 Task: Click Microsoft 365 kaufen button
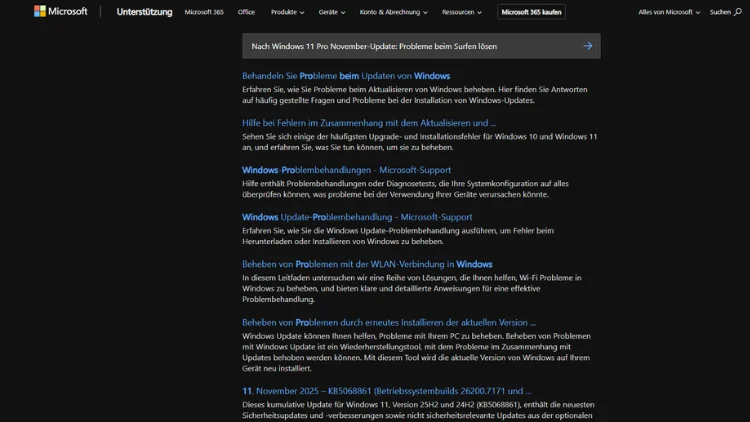[531, 12]
